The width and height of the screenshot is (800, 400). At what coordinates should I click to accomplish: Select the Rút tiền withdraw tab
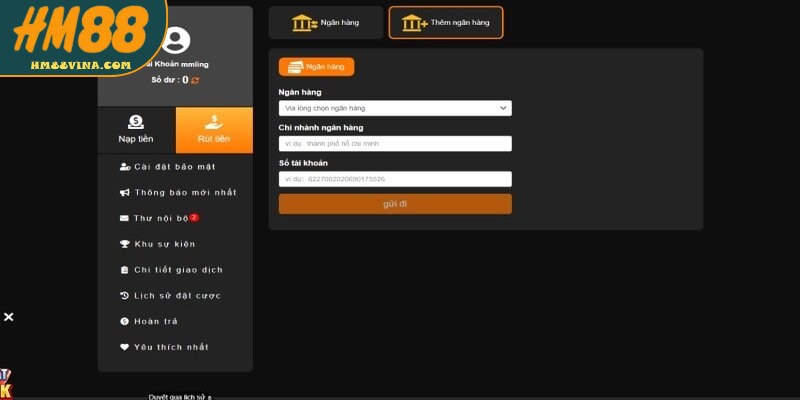[214, 129]
